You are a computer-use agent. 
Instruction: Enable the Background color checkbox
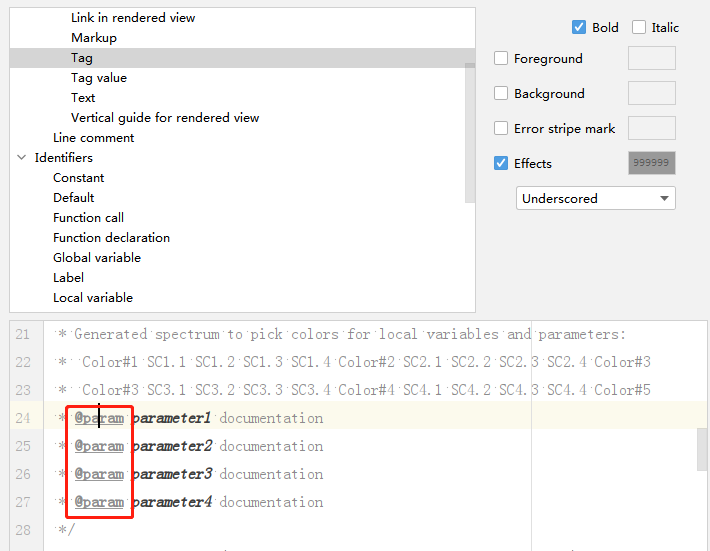pyautogui.click(x=501, y=93)
